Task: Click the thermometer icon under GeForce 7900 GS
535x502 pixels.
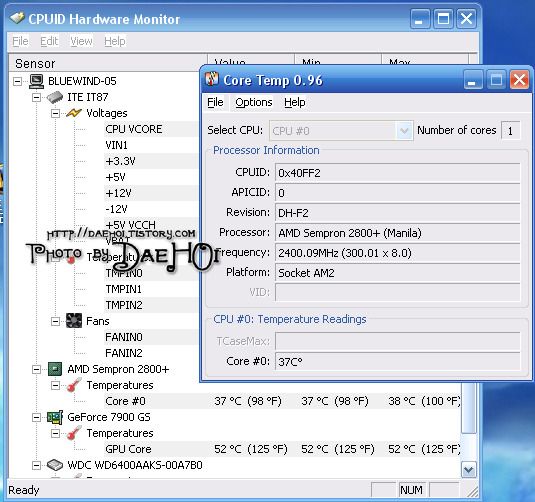Action: [74, 433]
